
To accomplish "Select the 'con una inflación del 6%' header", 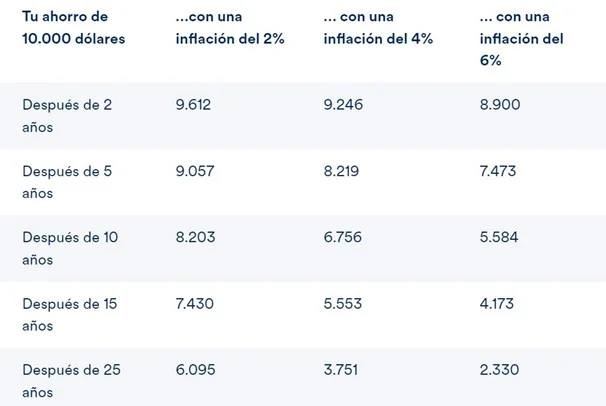I will (522, 39).
